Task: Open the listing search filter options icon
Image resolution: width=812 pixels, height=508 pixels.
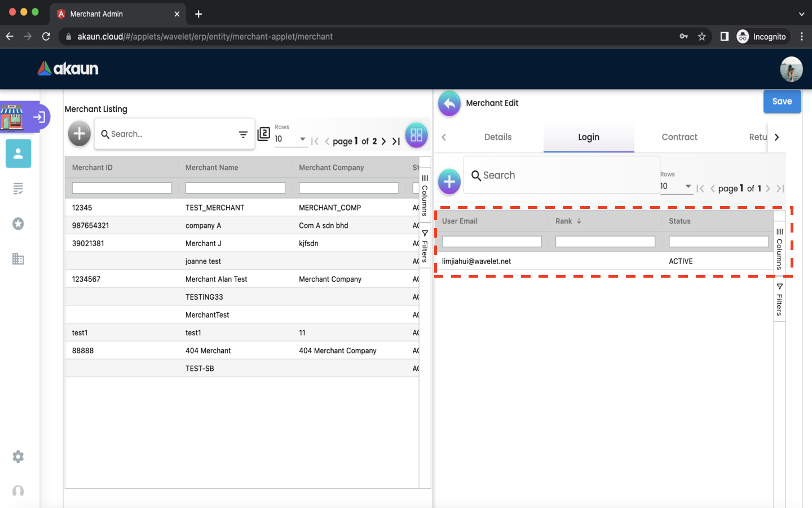Action: (243, 134)
